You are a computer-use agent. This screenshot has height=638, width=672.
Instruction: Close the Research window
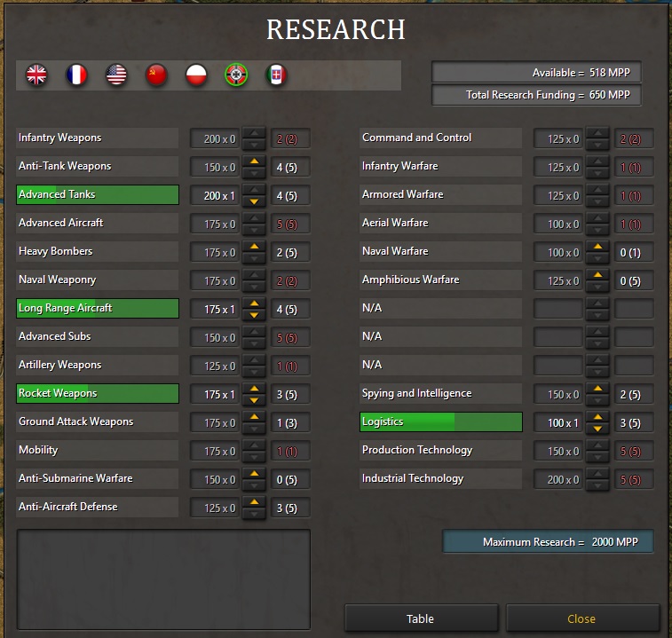582,618
